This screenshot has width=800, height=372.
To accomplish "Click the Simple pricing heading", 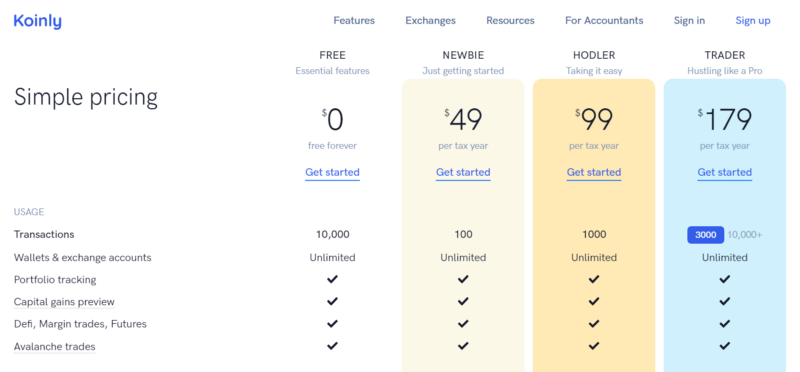I will [86, 97].
